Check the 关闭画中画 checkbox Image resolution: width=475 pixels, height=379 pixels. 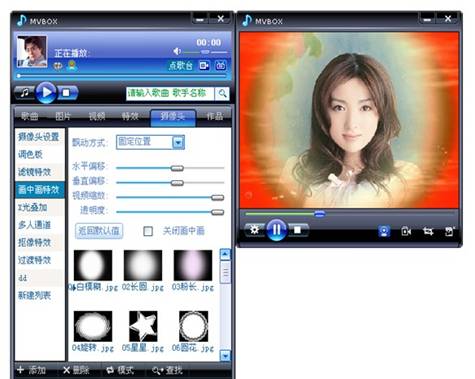[x=148, y=231]
